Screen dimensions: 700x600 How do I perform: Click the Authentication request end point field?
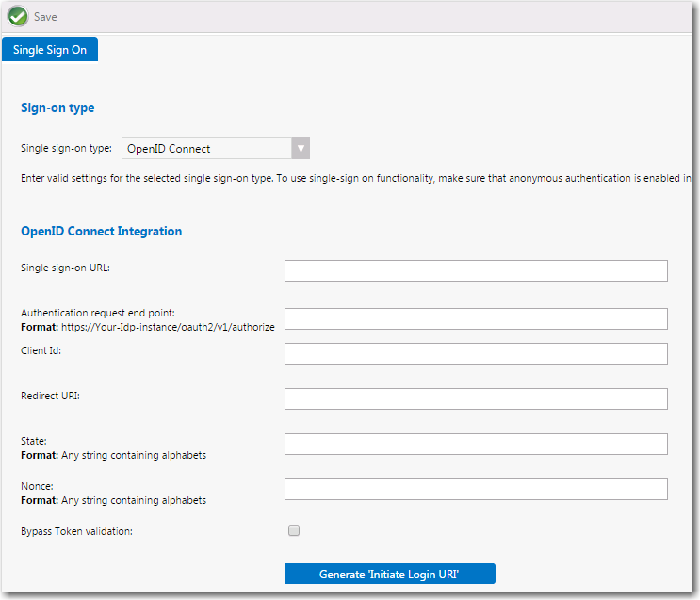[x=476, y=318]
